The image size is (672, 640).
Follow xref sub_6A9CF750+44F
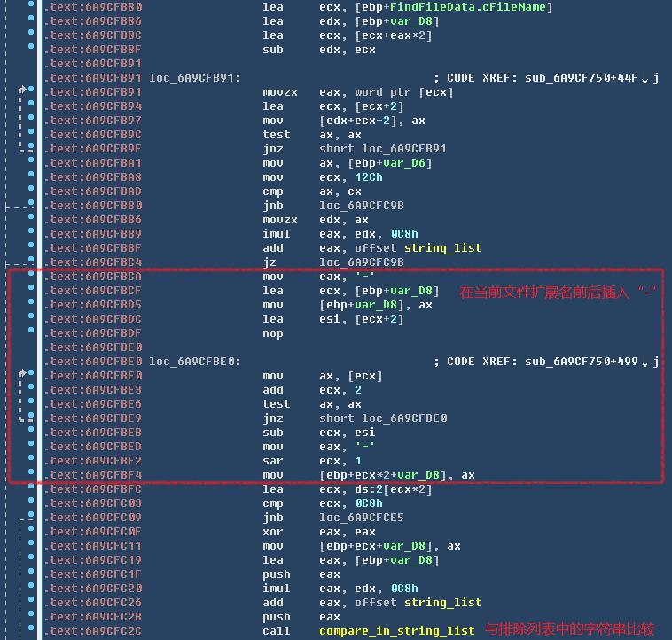[581, 78]
